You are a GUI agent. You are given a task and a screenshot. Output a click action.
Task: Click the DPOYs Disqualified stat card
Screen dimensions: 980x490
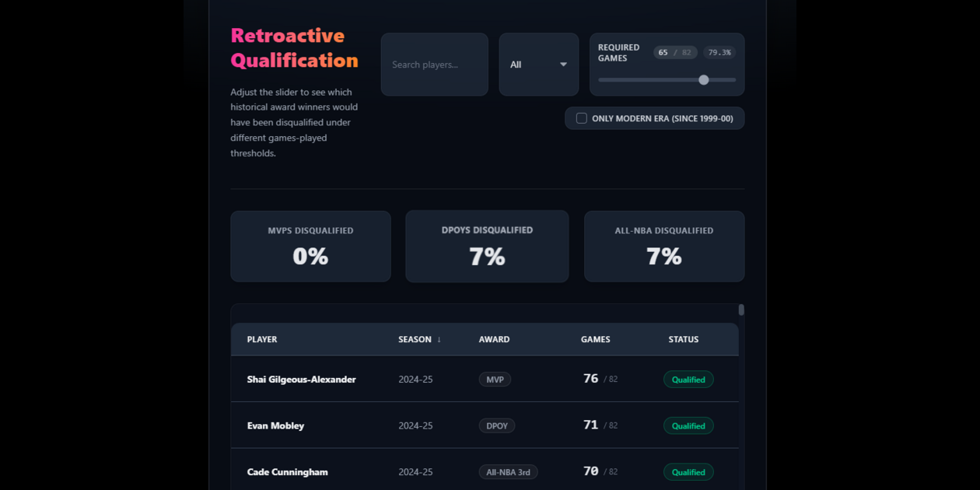(487, 246)
